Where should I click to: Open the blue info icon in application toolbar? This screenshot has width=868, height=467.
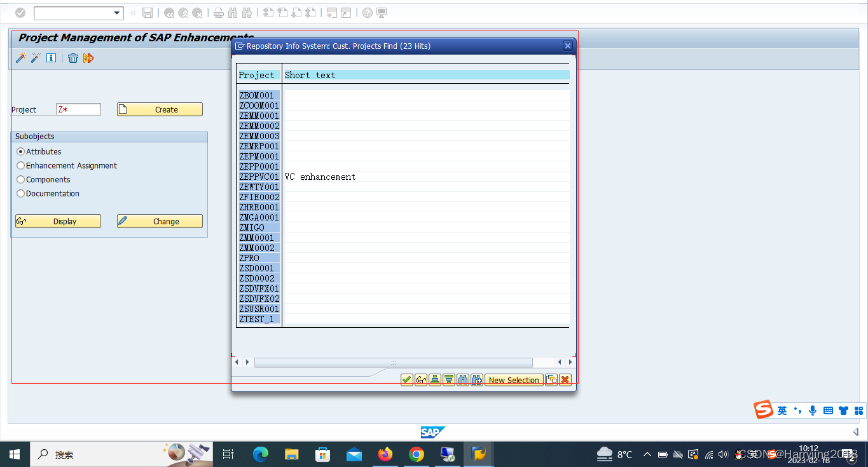point(51,58)
